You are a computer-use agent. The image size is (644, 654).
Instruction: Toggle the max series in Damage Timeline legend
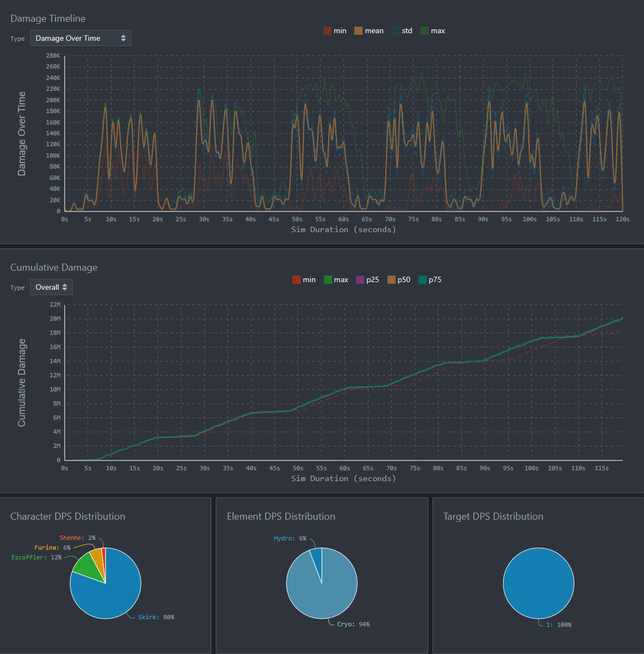[x=433, y=31]
